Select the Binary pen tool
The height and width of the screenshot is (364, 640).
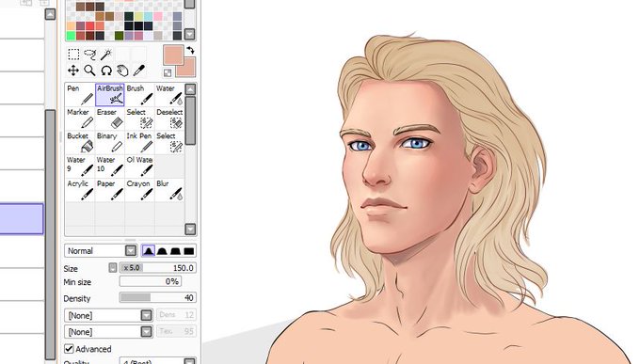tap(110, 142)
